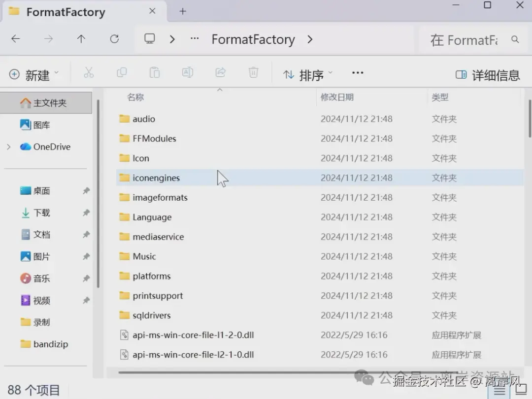The width and height of the screenshot is (532, 399).
Task: Click the 详细信息 details pane button
Action: (x=487, y=75)
